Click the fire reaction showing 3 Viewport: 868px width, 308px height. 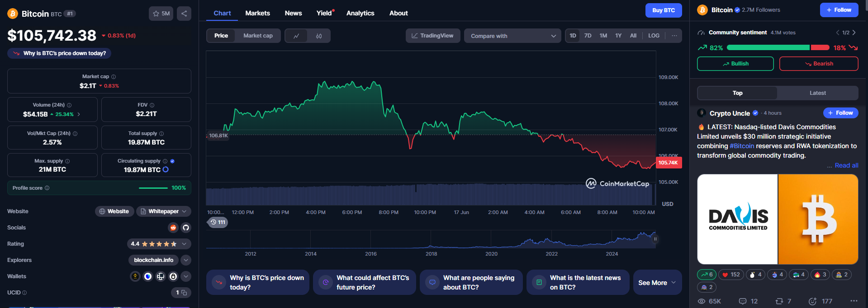(820, 275)
